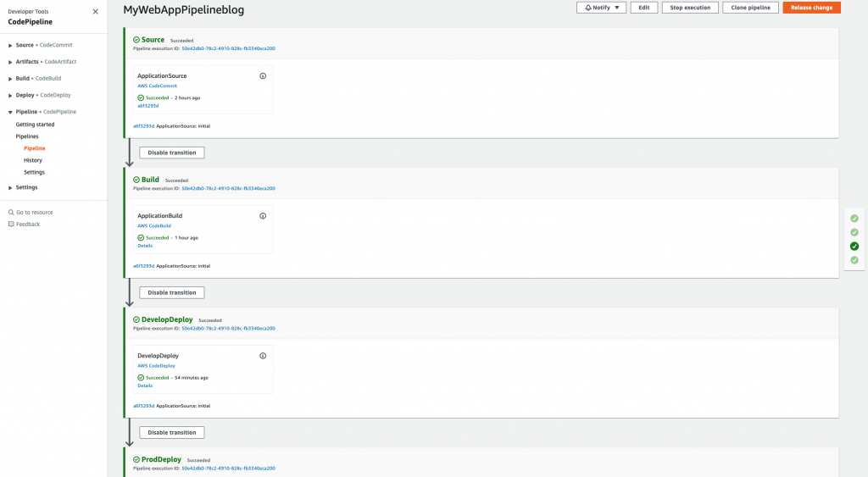868x477 pixels.
Task: Click the ApplicationBuild info icon
Action: tap(263, 216)
